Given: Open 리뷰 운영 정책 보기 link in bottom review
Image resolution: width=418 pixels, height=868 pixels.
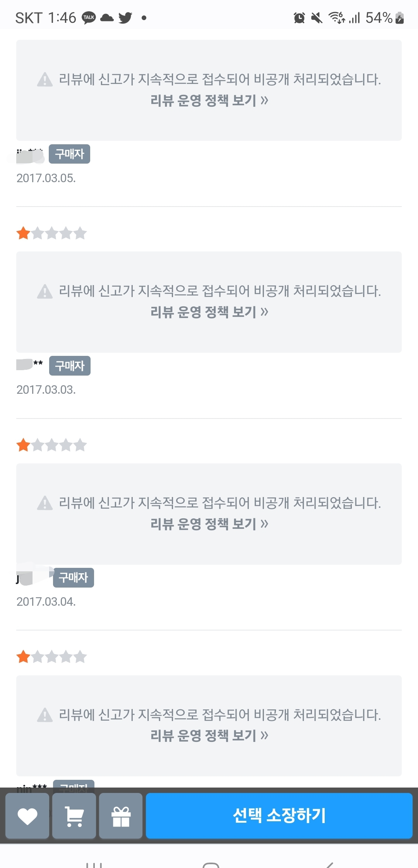Looking at the screenshot, I should click(209, 735).
